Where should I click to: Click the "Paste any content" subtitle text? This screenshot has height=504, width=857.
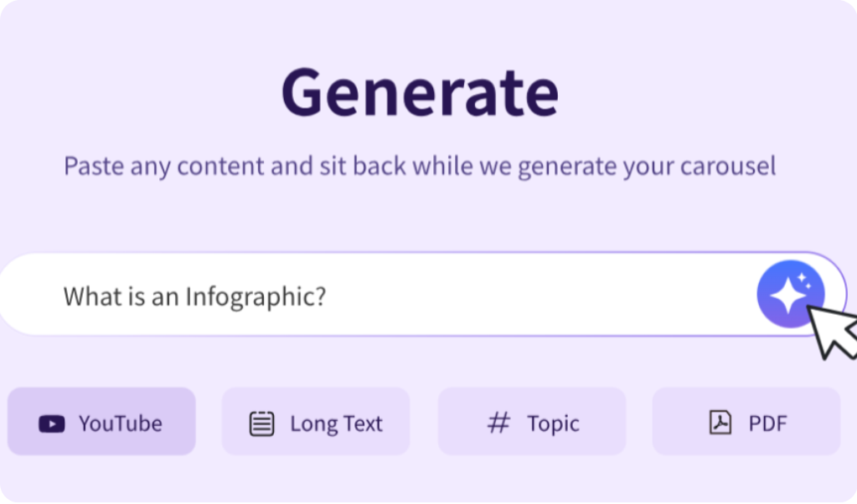(420, 166)
